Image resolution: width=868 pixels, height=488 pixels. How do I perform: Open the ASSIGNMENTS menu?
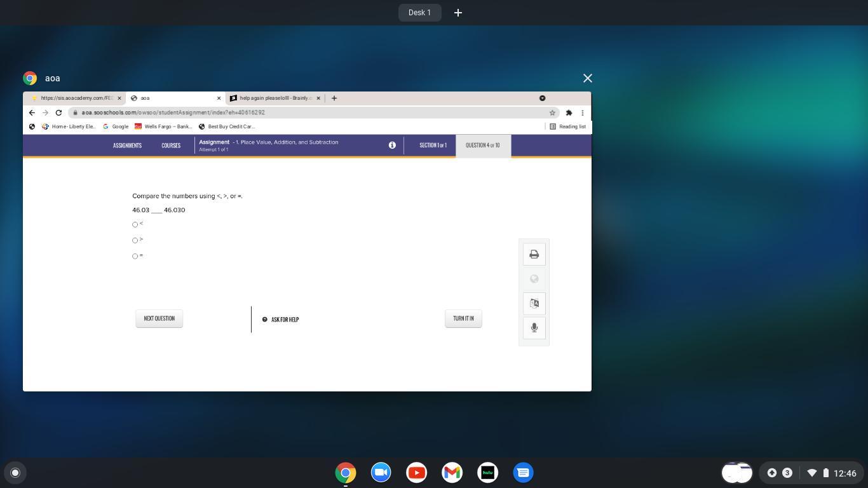(127, 146)
